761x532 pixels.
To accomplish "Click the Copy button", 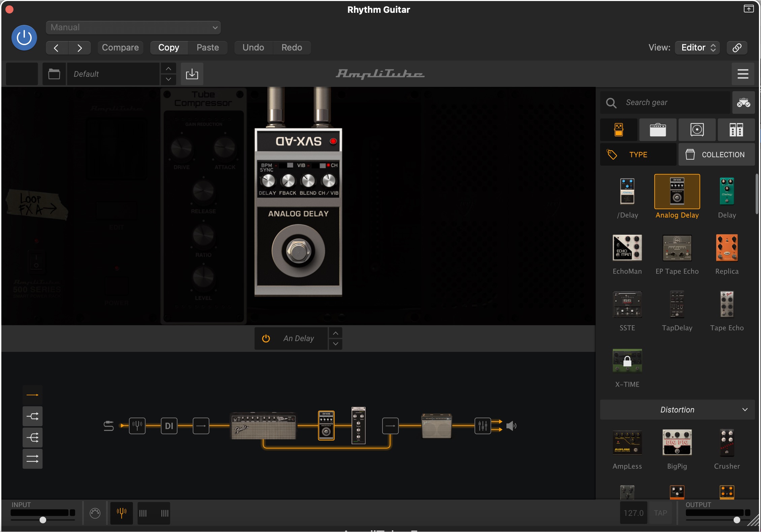I will pos(169,48).
